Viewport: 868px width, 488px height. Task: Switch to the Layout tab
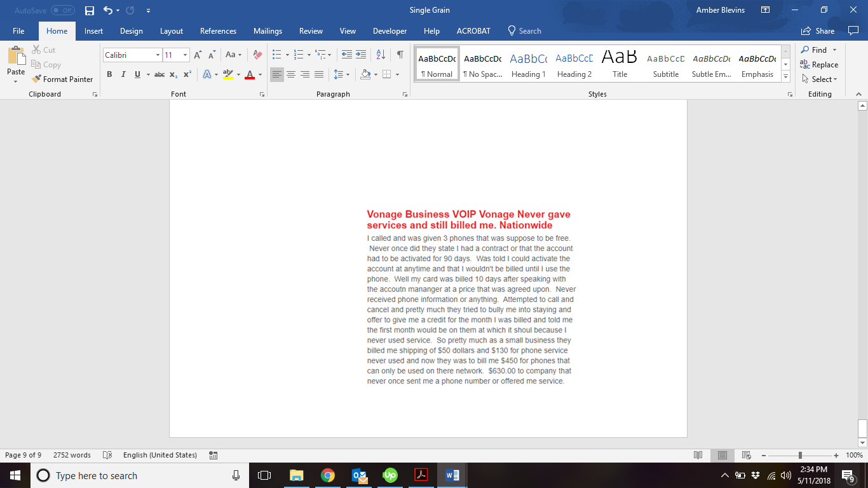tap(172, 30)
